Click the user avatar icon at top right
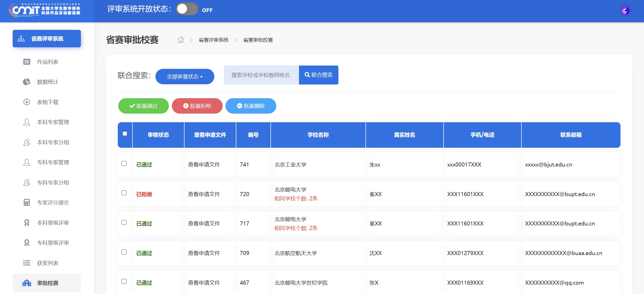Screen dimensions: 644x294 tap(625, 11)
